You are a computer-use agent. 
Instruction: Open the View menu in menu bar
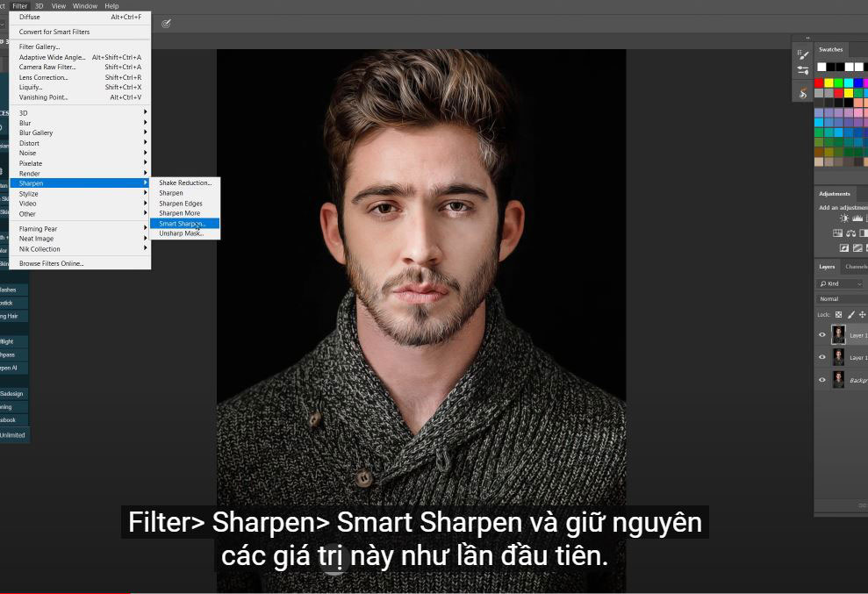pos(59,6)
